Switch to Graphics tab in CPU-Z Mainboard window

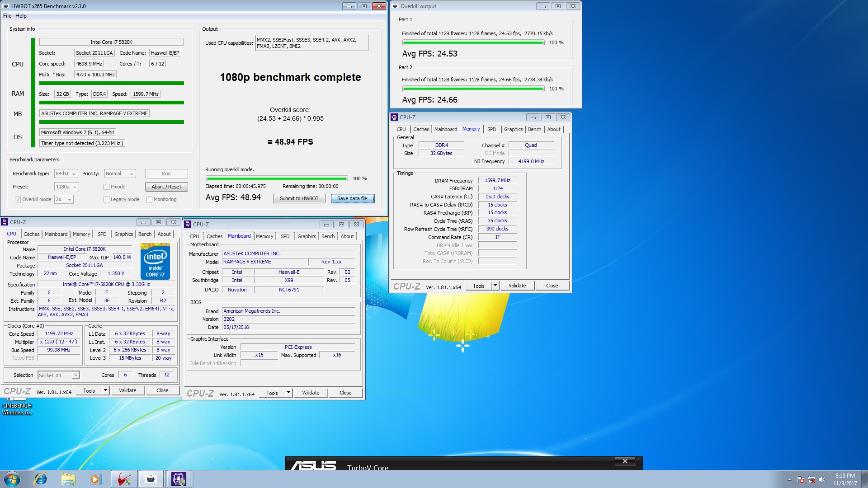pos(307,236)
